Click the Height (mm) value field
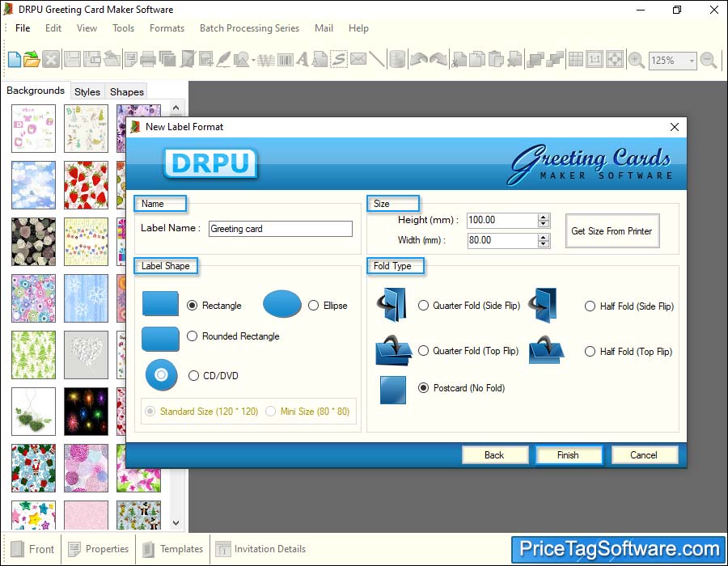This screenshot has height=566, width=728. tap(502, 221)
